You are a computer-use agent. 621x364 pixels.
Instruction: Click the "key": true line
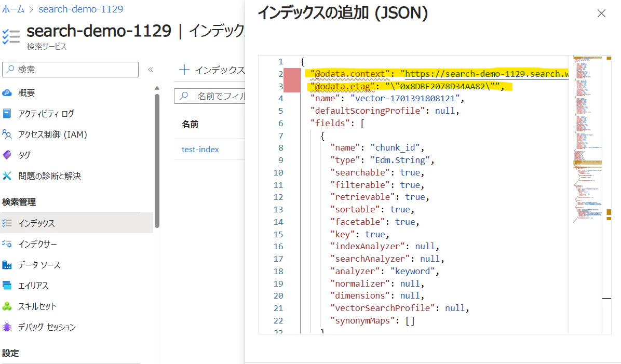(x=360, y=234)
